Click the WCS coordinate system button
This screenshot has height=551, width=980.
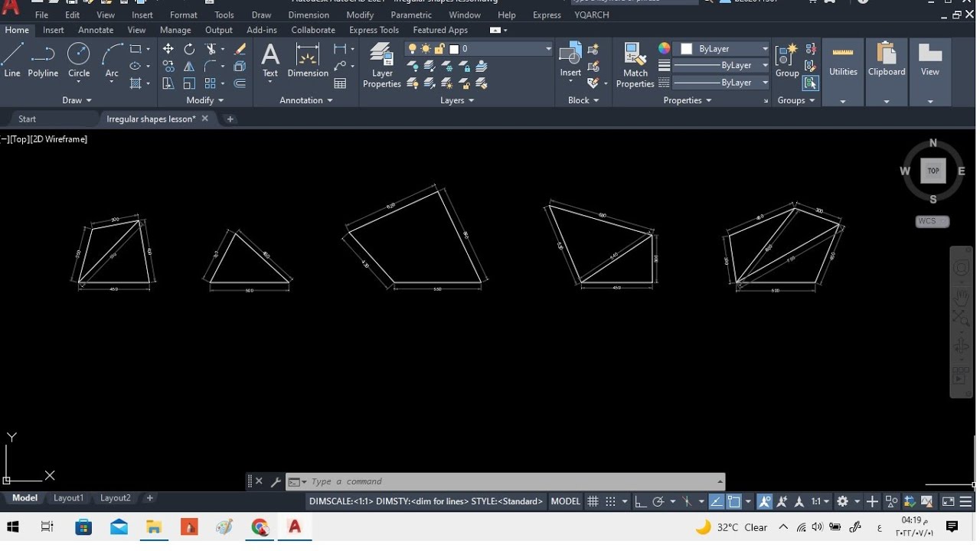(x=932, y=221)
